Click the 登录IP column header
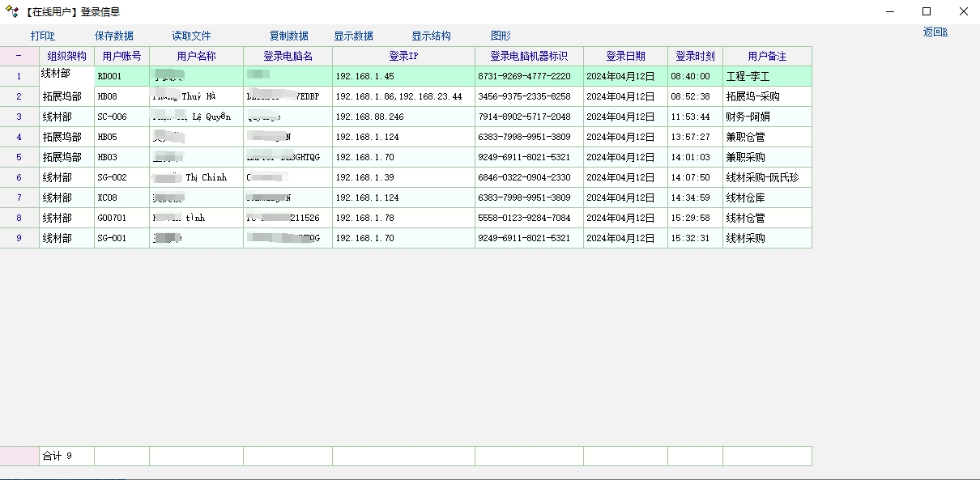980x480 pixels. coord(403,56)
